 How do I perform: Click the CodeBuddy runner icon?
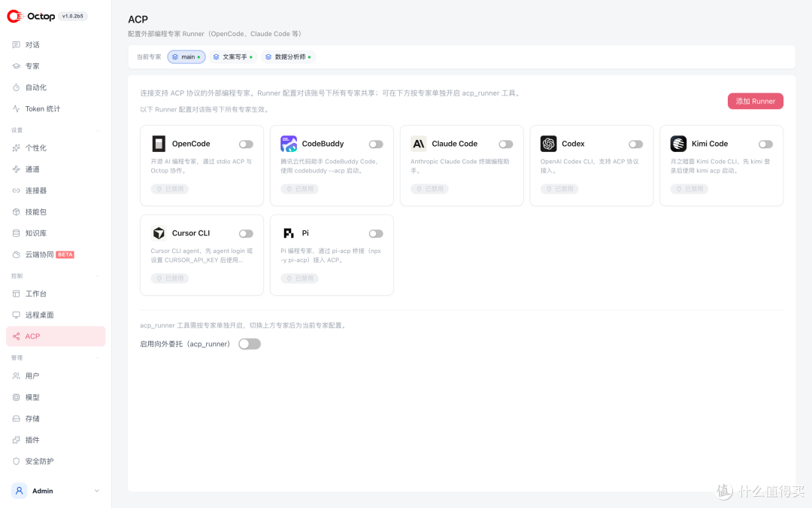289,144
